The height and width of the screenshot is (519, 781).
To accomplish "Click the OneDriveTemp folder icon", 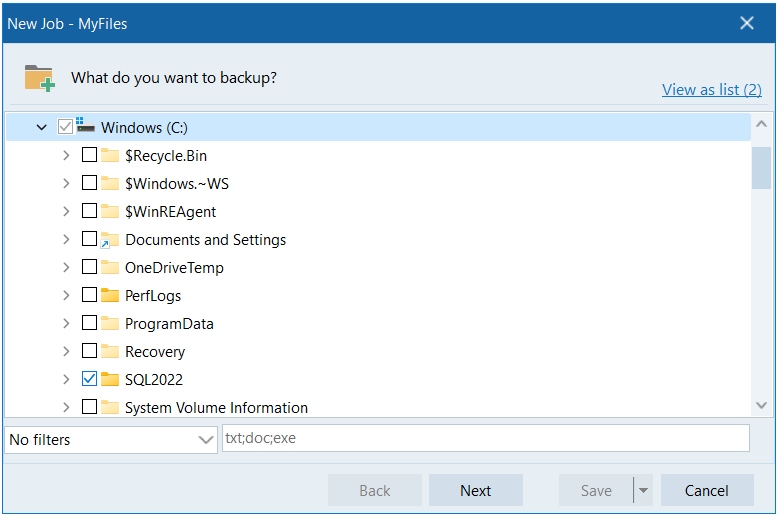I will pos(110,267).
